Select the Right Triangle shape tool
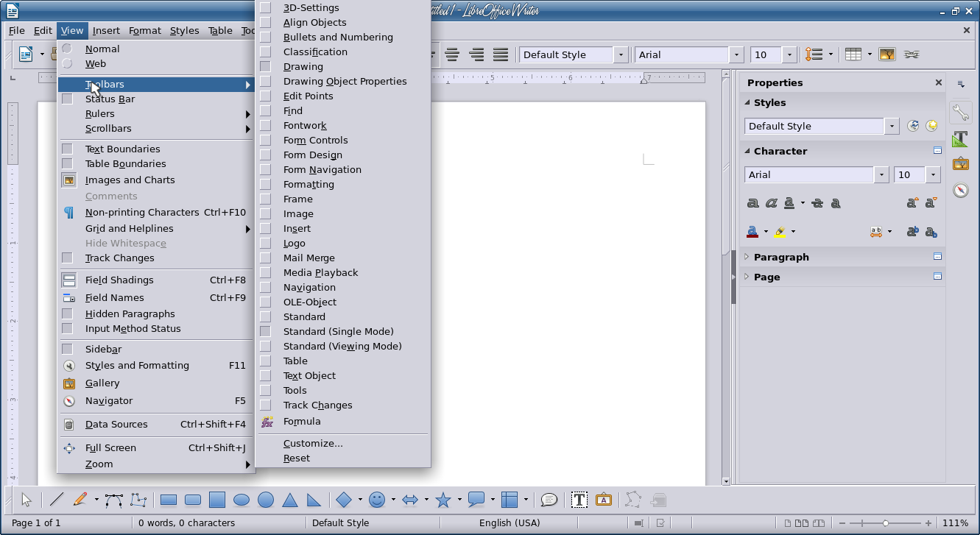This screenshot has height=535, width=980. pyautogui.click(x=314, y=500)
